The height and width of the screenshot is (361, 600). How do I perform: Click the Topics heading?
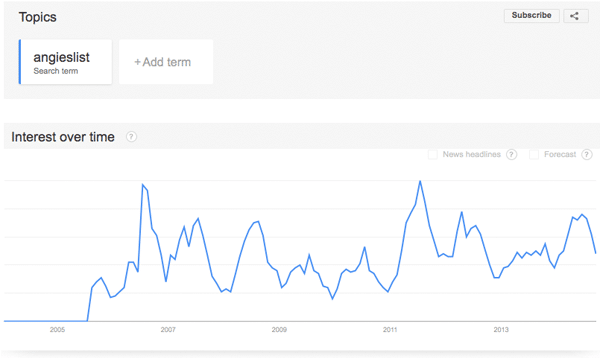38,17
